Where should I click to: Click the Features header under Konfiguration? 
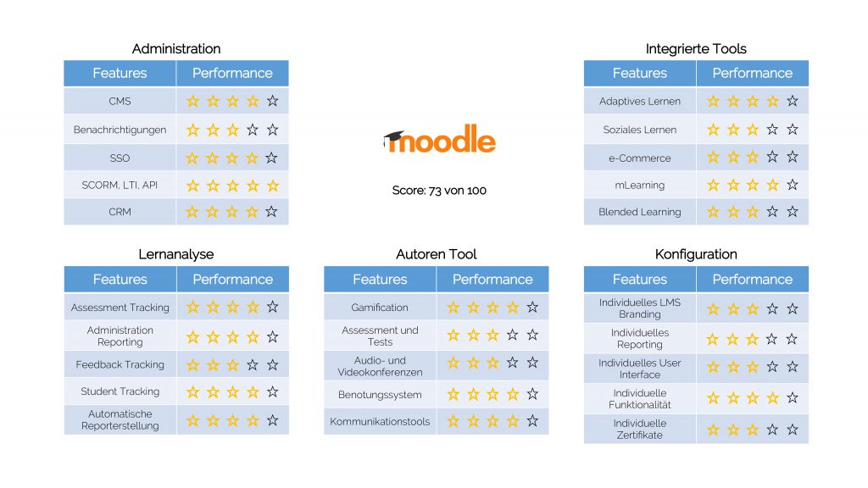(640, 279)
